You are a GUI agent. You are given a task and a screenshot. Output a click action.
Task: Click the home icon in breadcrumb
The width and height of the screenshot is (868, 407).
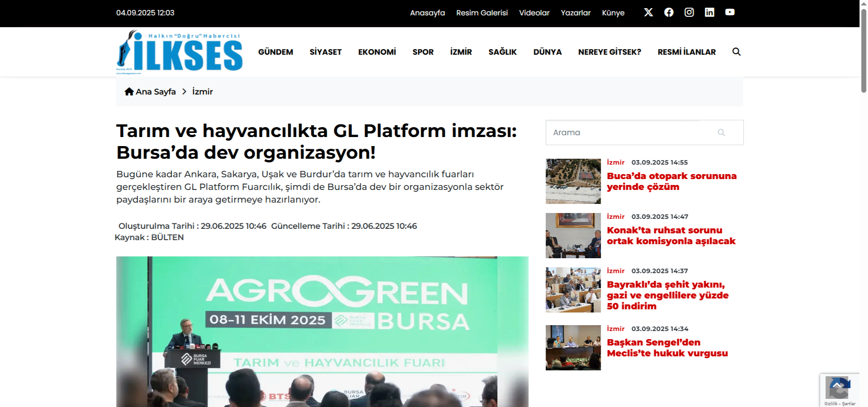[129, 91]
